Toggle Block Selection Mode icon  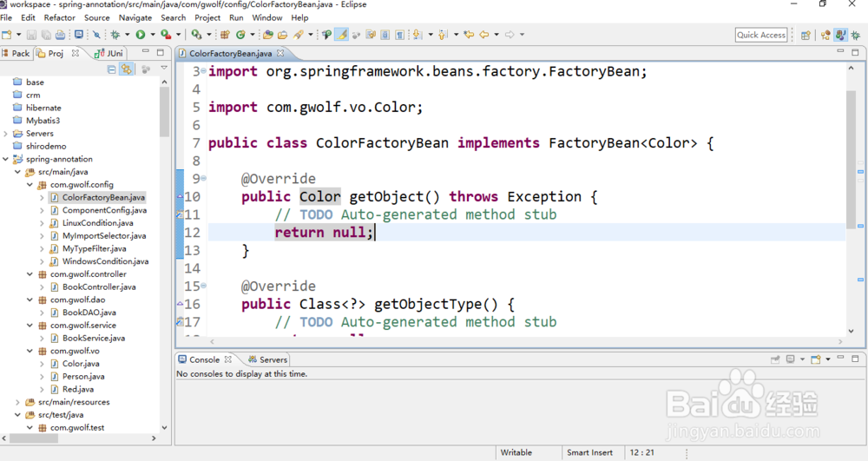click(385, 35)
